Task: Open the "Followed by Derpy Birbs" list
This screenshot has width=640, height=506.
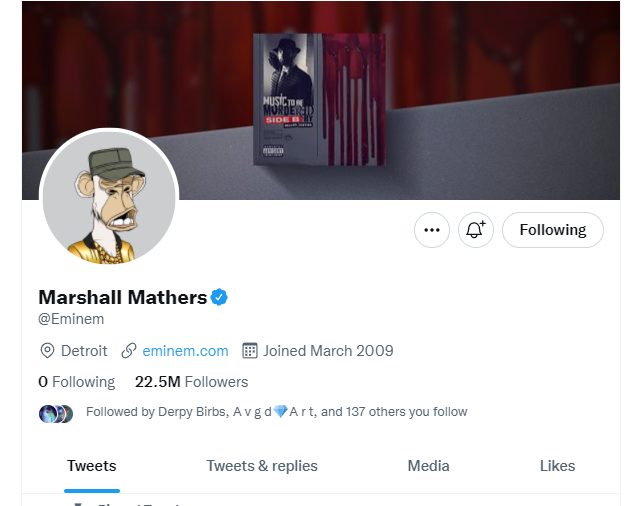Action: 277,412
